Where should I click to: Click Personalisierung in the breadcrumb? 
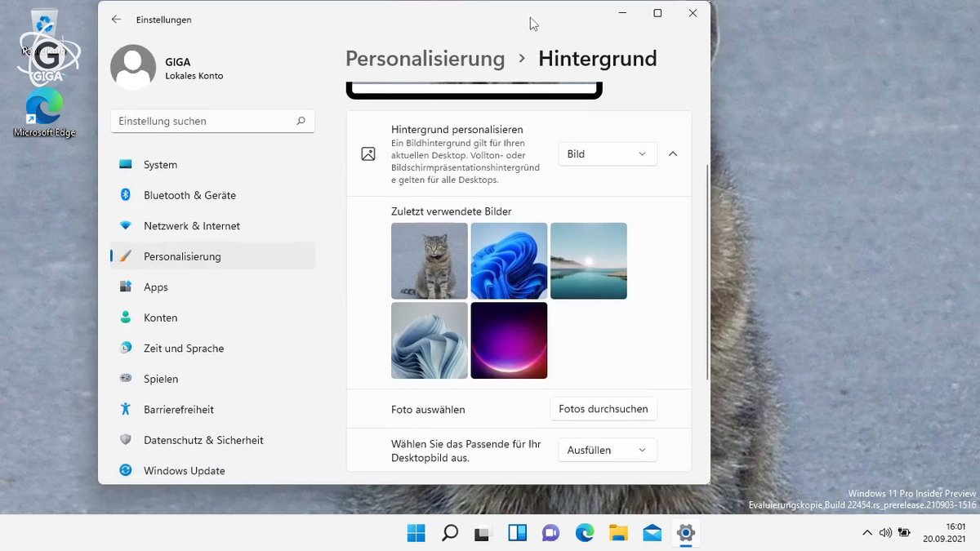click(x=425, y=59)
